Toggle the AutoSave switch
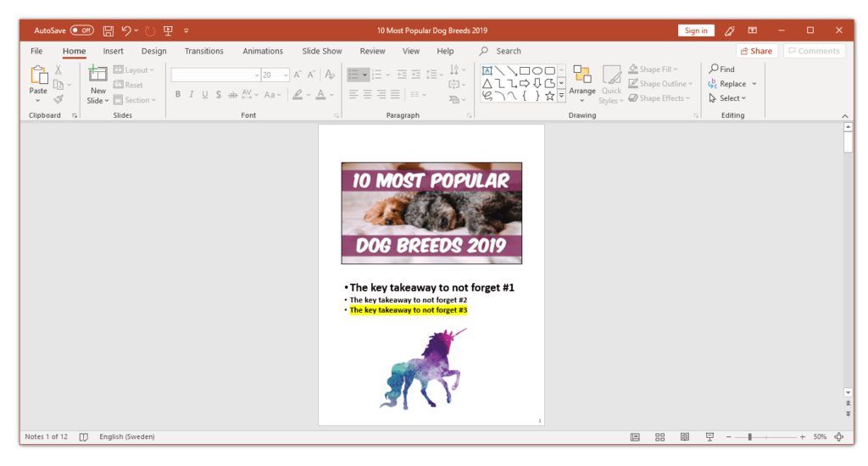This screenshot has width=868, height=466. tap(82, 31)
